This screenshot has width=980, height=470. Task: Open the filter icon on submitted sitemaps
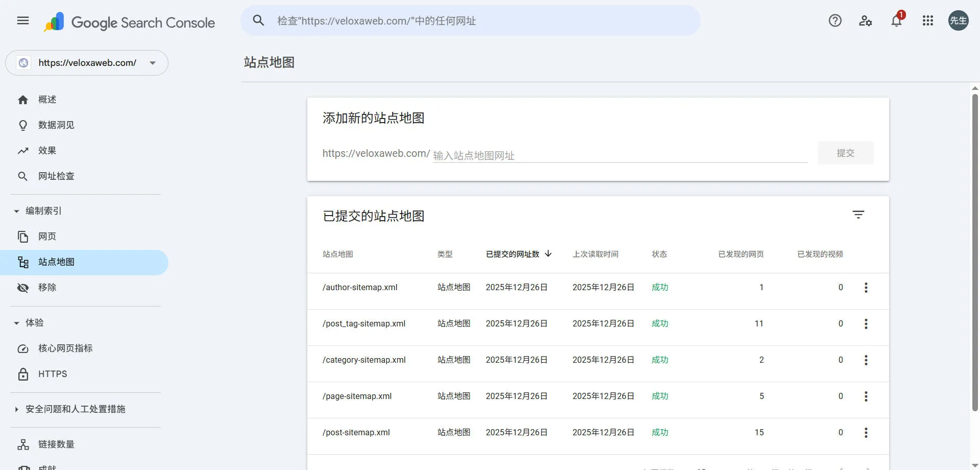point(859,214)
